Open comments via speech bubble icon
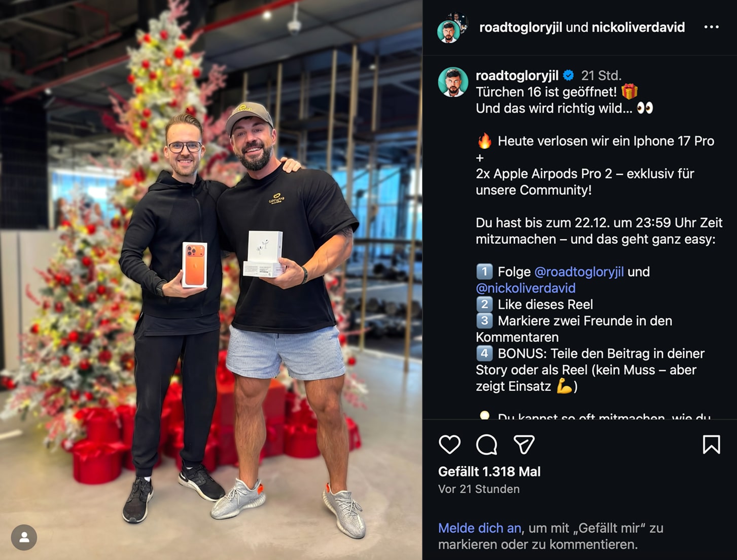This screenshot has width=737, height=560. click(486, 444)
